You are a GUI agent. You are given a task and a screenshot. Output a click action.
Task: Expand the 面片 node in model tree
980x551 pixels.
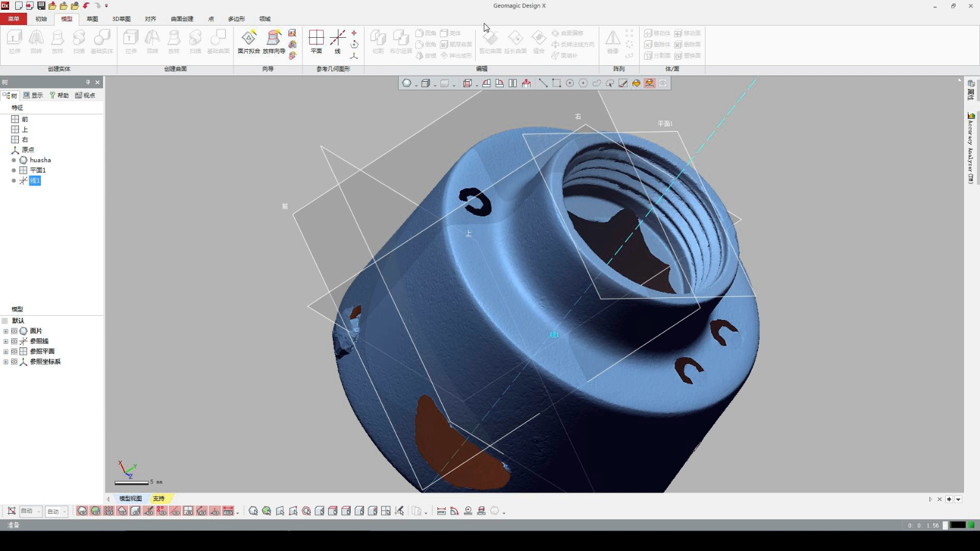[x=6, y=331]
